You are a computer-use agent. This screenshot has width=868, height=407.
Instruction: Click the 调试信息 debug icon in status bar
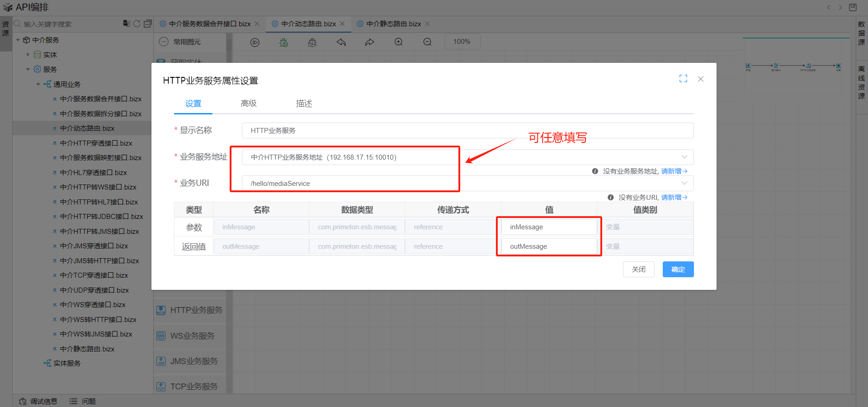23,401
